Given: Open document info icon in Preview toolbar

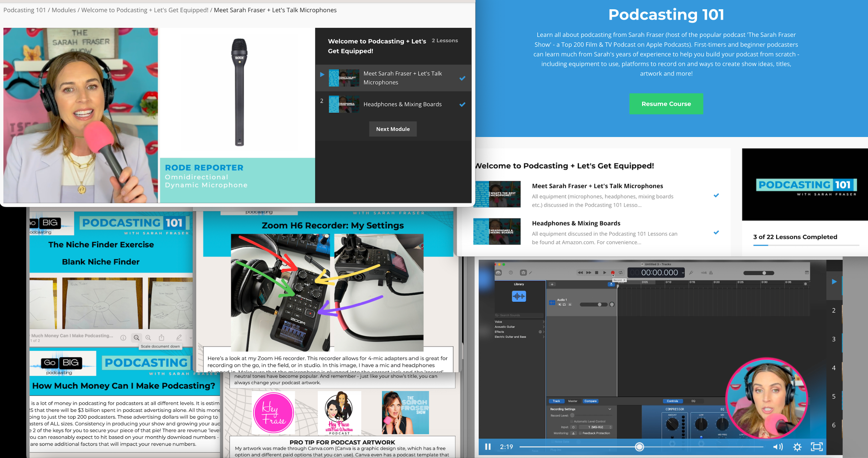Looking at the screenshot, I should point(123,338).
